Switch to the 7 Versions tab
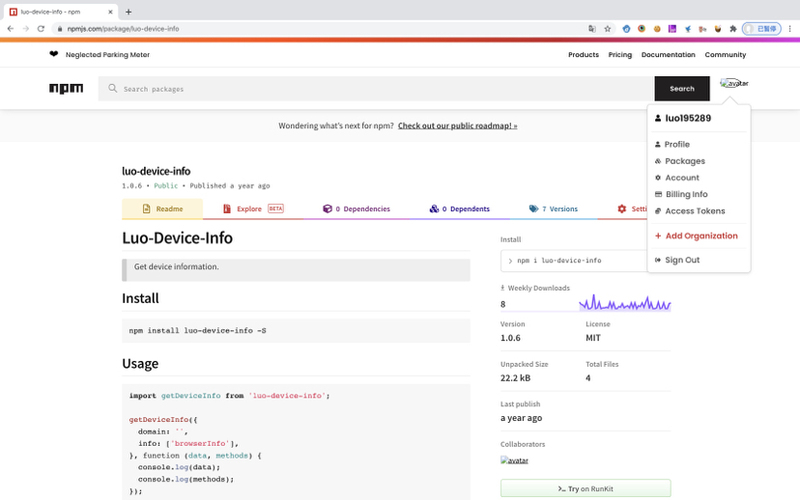 pos(553,209)
